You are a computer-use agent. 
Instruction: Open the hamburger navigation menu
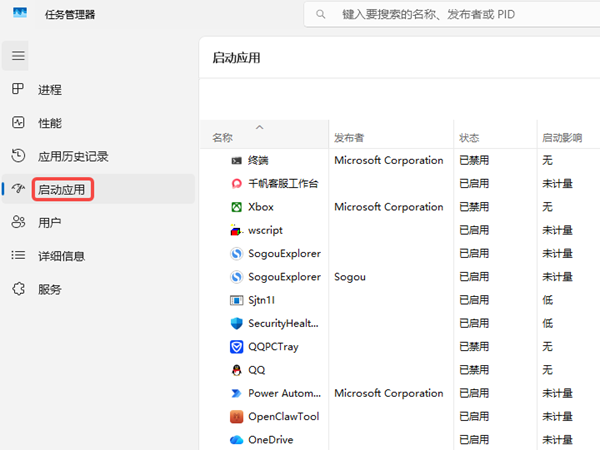18,56
